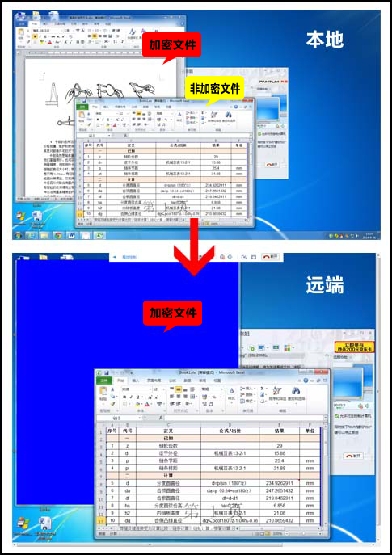Viewport: 392px width, 555px height.
Task: Select cell containing 234.9262911 in remote spreadsheet
Action: (279, 483)
